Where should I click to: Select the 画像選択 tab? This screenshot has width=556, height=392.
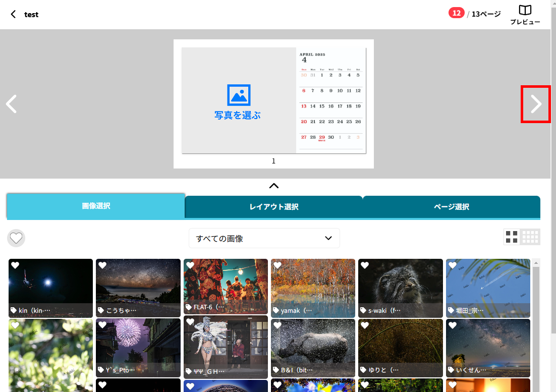point(96,206)
